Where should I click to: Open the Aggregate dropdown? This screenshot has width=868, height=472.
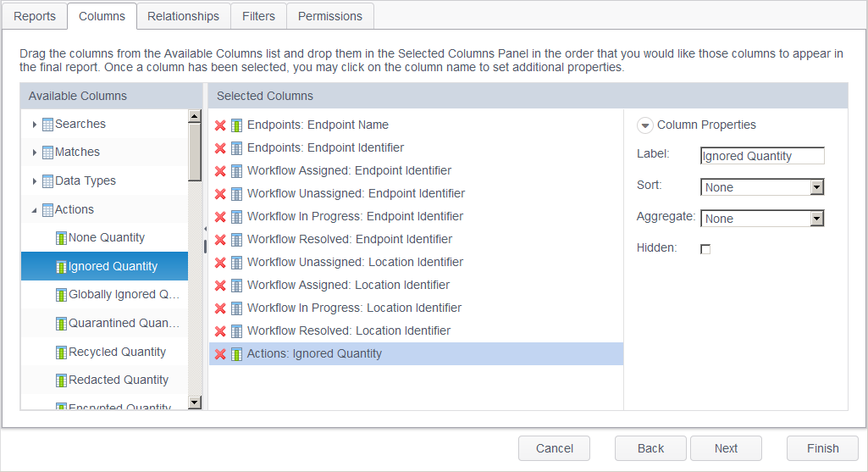(x=816, y=219)
